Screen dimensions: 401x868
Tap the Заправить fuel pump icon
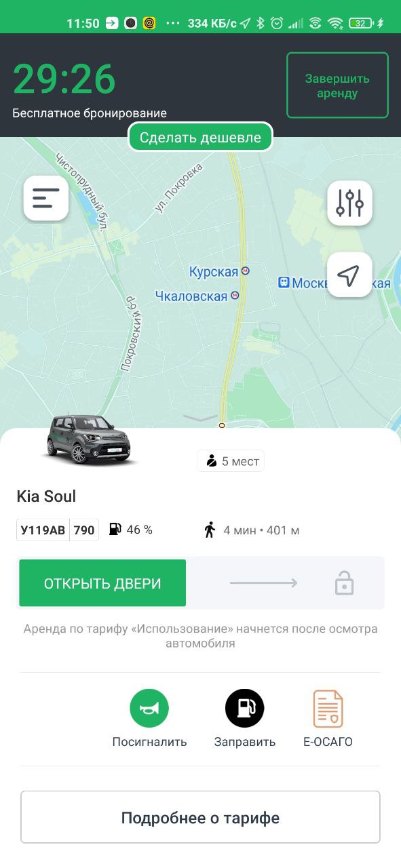pyautogui.click(x=244, y=709)
